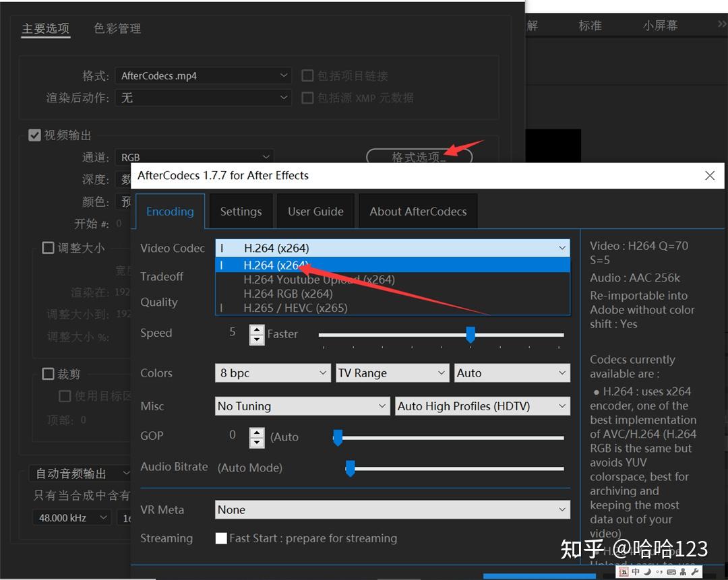
Task: Enable the 裁剪 checkbox
Action: pos(48,373)
